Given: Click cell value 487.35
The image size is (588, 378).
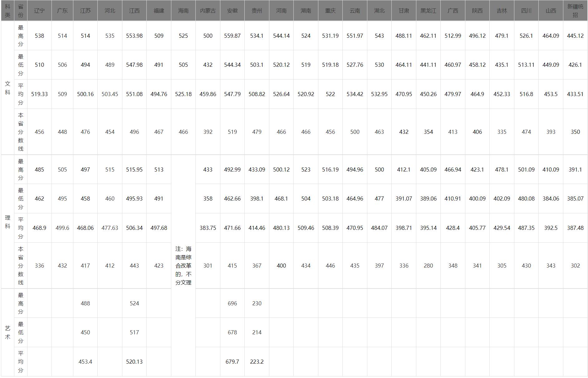Looking at the screenshot, I should click(526, 228).
